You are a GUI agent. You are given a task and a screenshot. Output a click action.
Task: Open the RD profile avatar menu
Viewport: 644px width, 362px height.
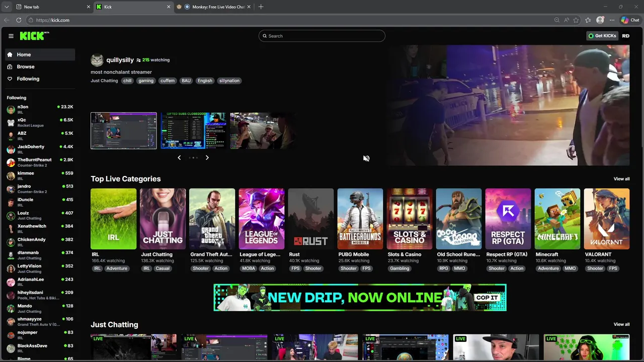point(625,36)
